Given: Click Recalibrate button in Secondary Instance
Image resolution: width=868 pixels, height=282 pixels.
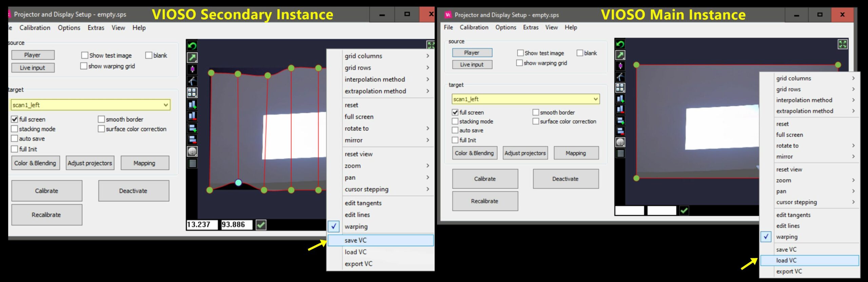Looking at the screenshot, I should pyautogui.click(x=47, y=215).
